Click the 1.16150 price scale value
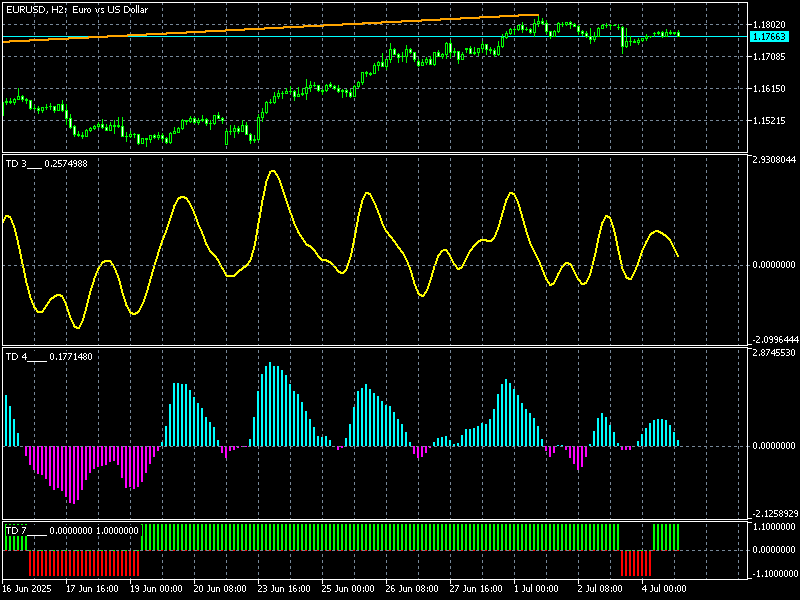Screen dimensions: 800x600 [769, 89]
